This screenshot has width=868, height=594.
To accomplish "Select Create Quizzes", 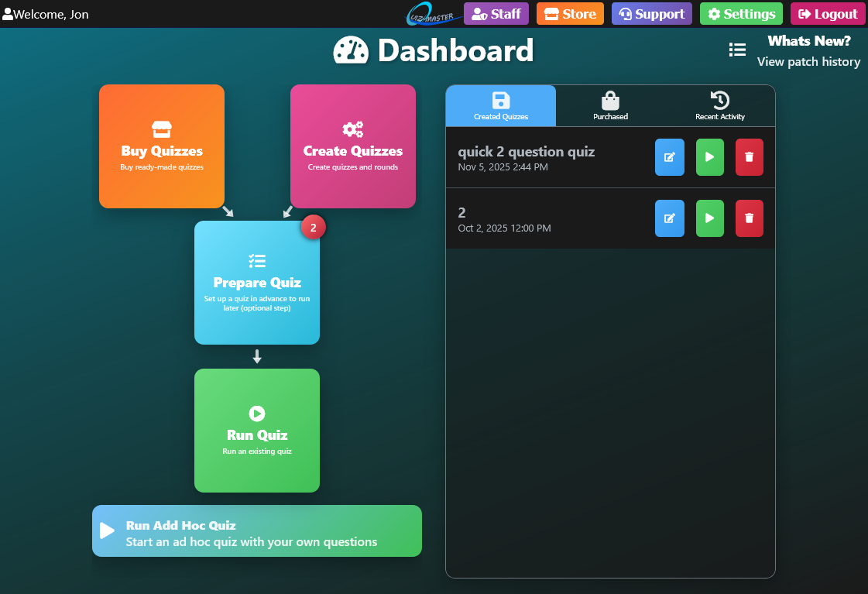I will 353,146.
